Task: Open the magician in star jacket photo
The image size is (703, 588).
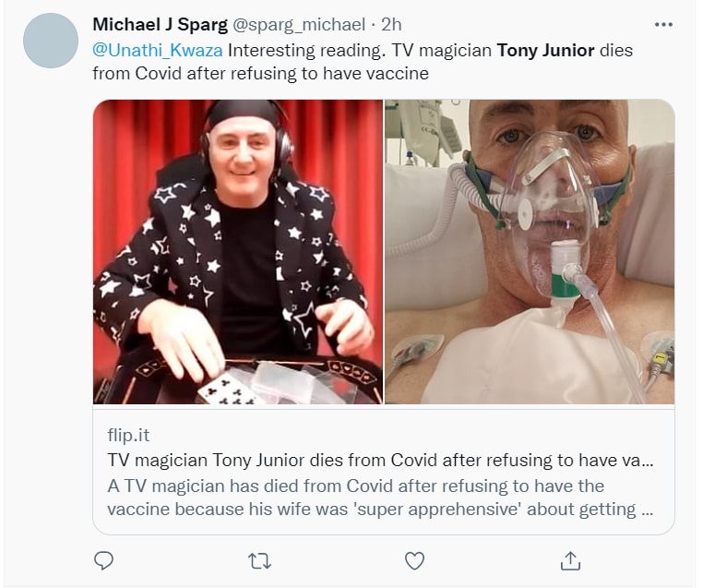Action: tap(238, 251)
